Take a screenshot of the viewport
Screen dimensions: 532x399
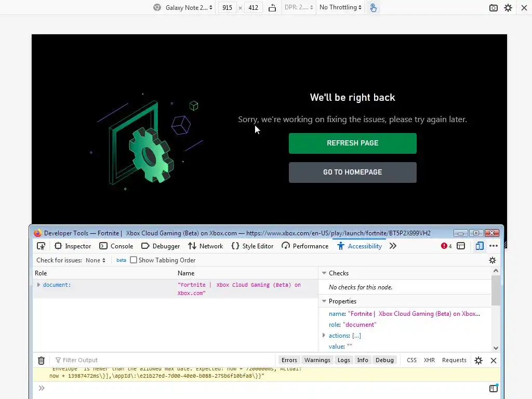pos(494,7)
